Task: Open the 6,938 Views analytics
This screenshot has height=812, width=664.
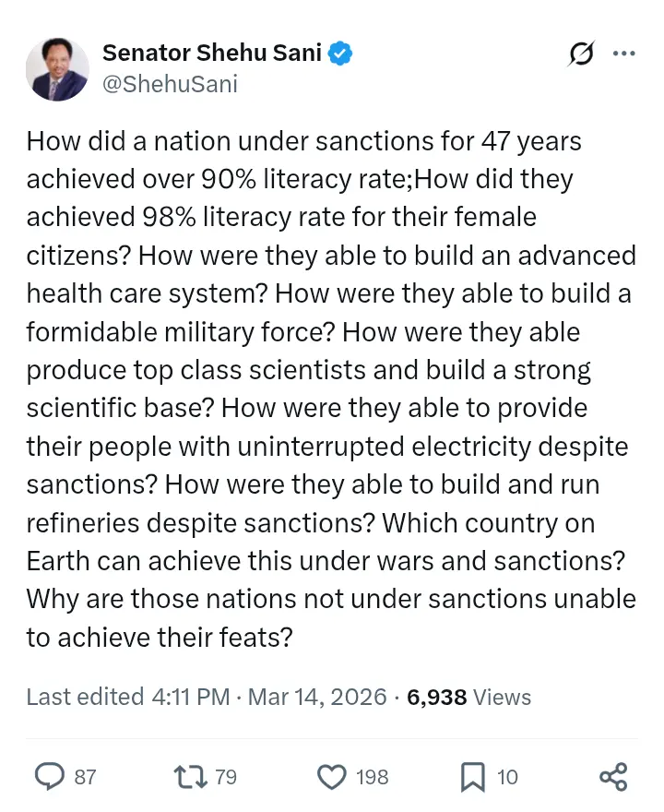Action: (468, 697)
